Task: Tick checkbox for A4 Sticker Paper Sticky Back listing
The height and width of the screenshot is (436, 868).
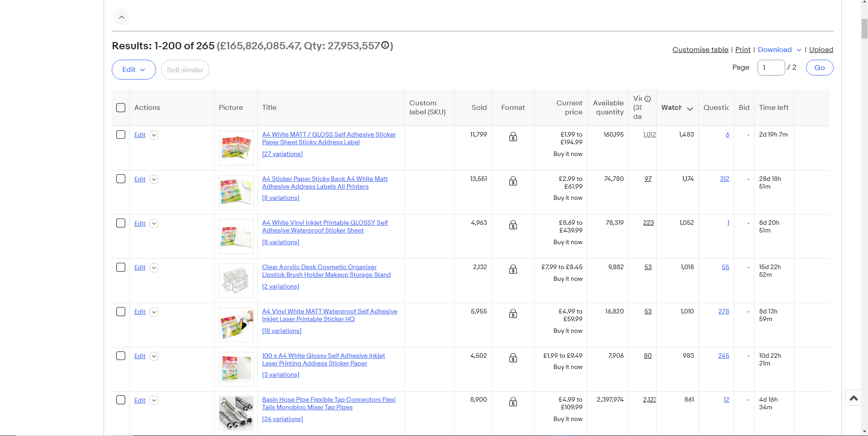Action: coord(121,179)
